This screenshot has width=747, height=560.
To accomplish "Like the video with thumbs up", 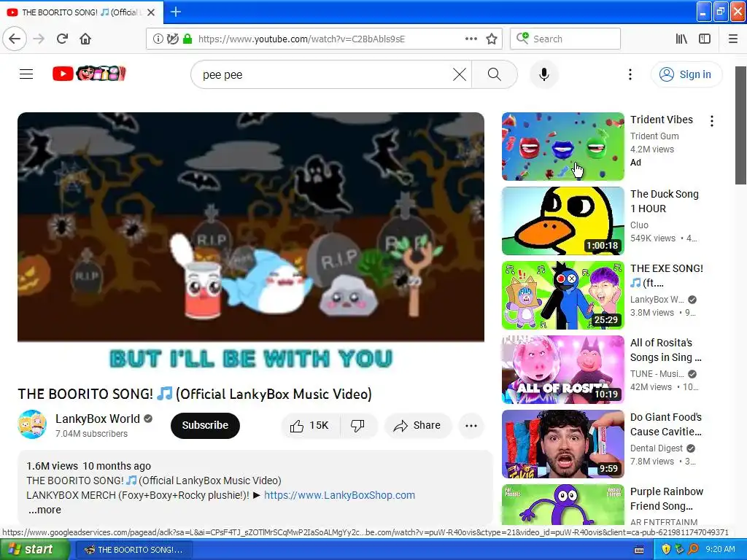I will (x=310, y=426).
